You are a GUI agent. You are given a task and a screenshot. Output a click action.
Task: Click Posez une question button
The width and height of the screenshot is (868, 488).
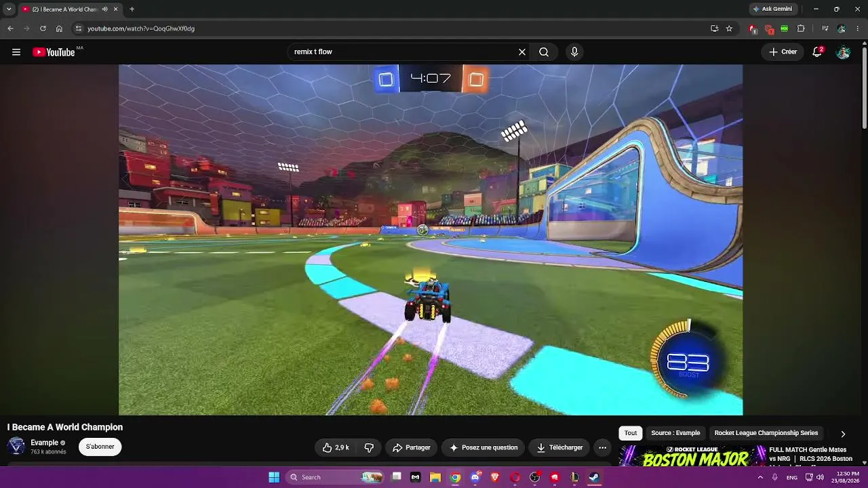pyautogui.click(x=484, y=447)
